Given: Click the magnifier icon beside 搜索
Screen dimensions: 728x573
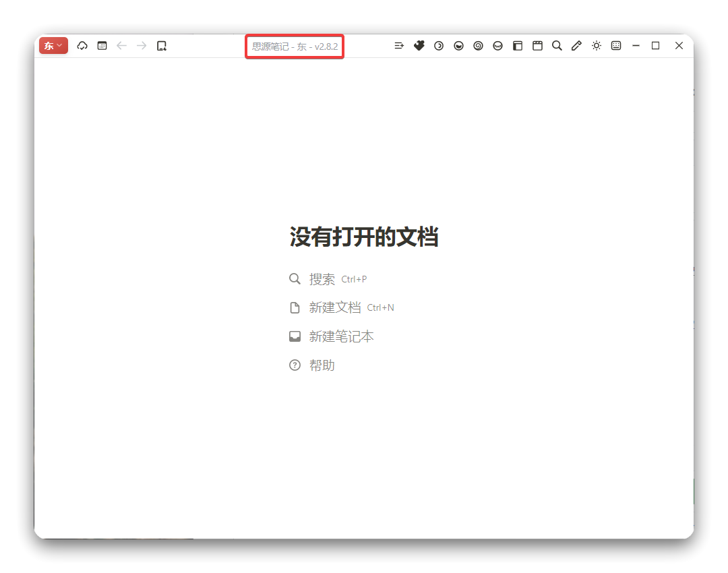Looking at the screenshot, I should pyautogui.click(x=295, y=278).
